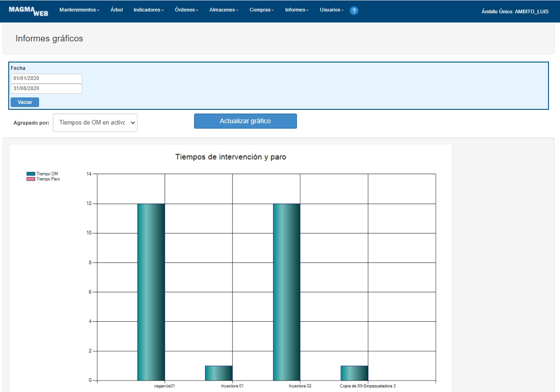Focus the start date field 01/01/2020

[46, 79]
